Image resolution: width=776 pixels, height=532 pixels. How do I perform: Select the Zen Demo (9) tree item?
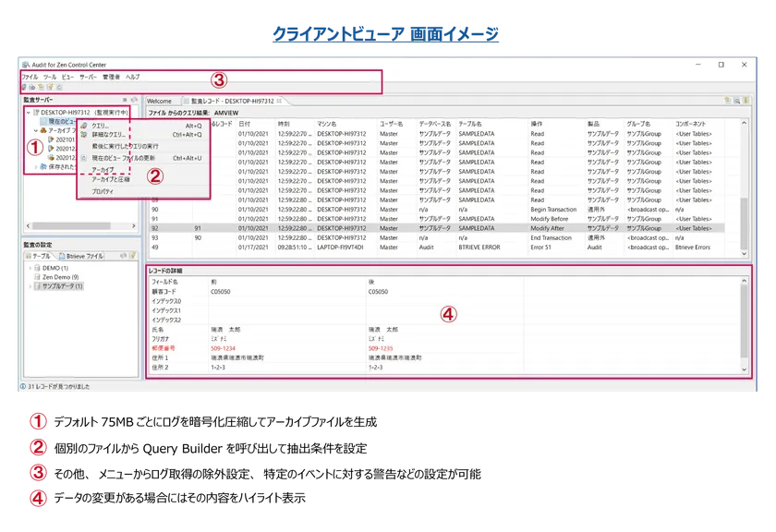pos(60,277)
